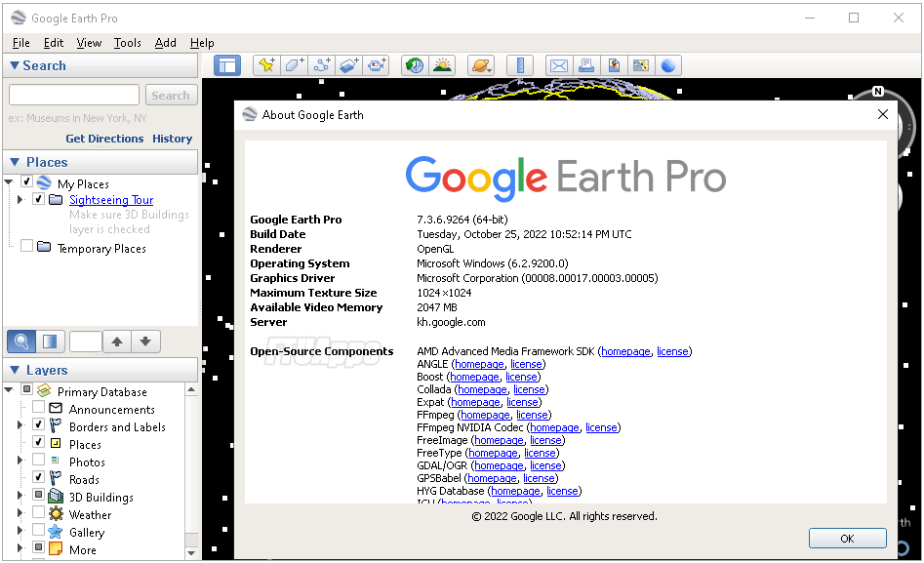Image resolution: width=924 pixels, height=563 pixels.
Task: Click the Layers scrollbar down arrow
Action: 191,553
